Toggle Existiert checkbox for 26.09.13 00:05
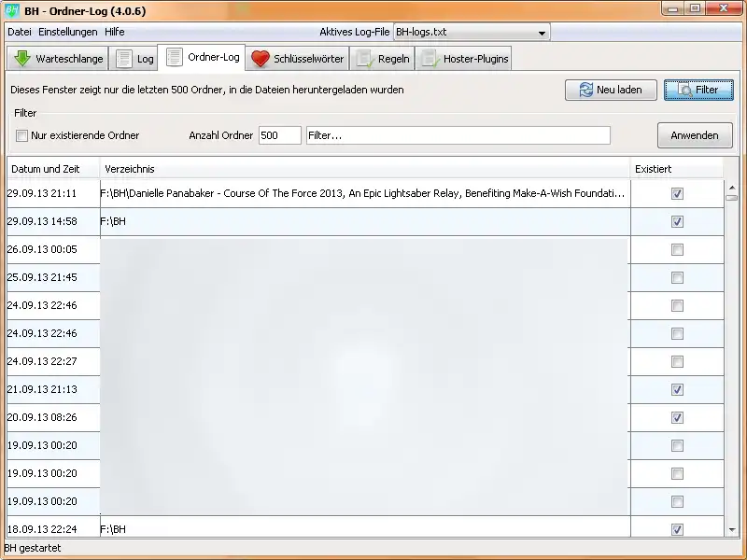Image resolution: width=747 pixels, height=560 pixels. click(677, 249)
